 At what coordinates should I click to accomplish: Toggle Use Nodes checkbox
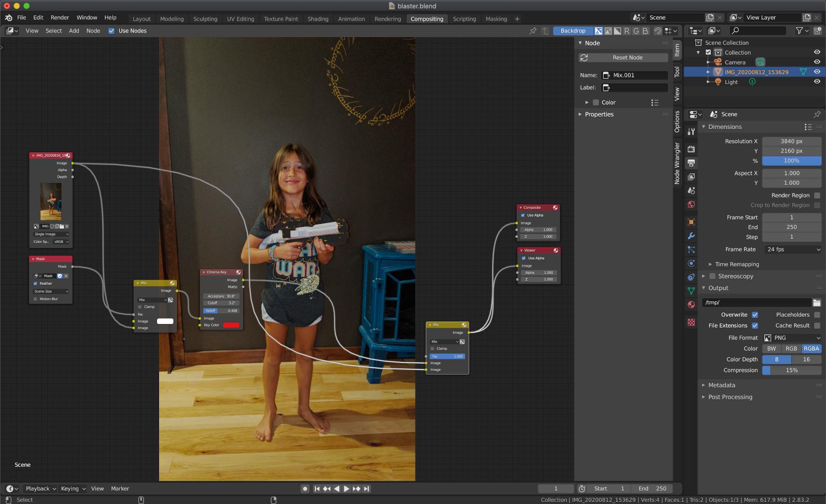pos(112,31)
